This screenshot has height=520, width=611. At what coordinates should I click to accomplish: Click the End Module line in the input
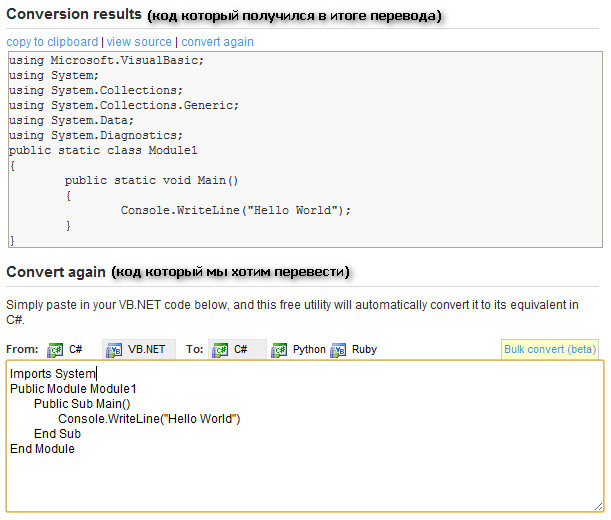click(x=42, y=449)
